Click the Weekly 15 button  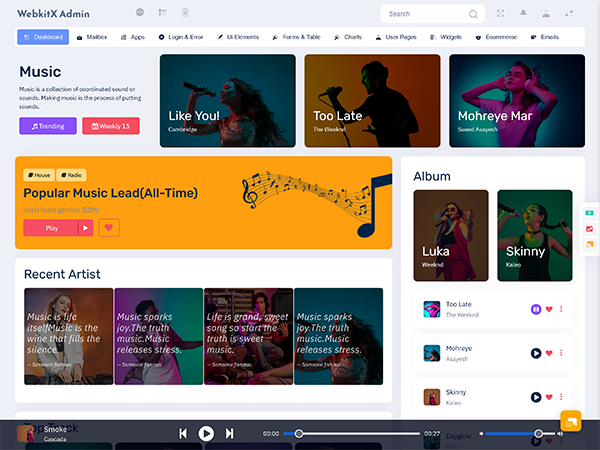click(110, 126)
